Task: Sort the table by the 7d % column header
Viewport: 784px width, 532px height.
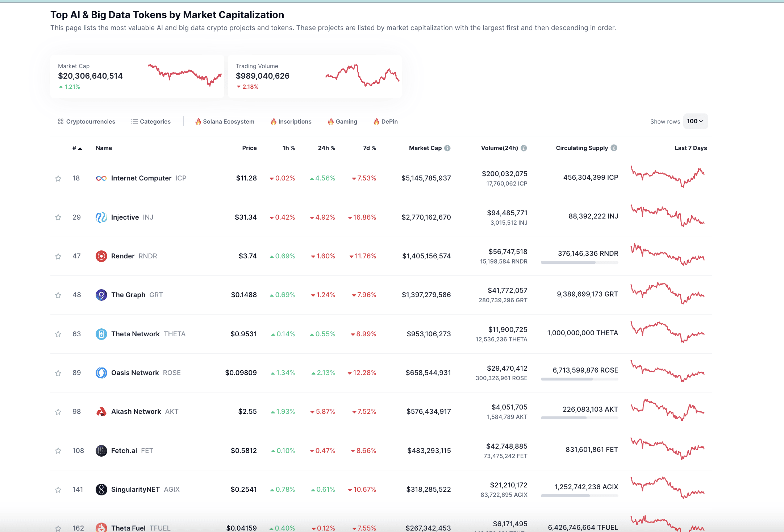Action: point(369,148)
